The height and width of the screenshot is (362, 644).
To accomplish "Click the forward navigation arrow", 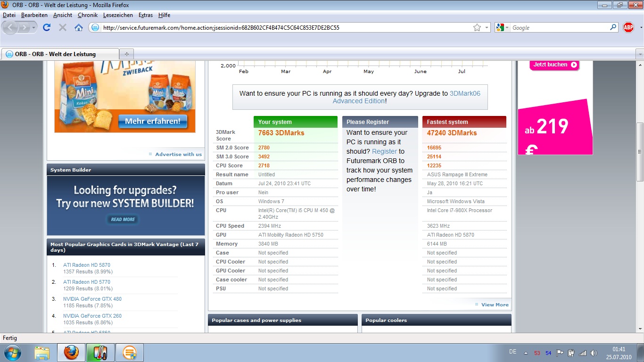I will [x=25, y=27].
